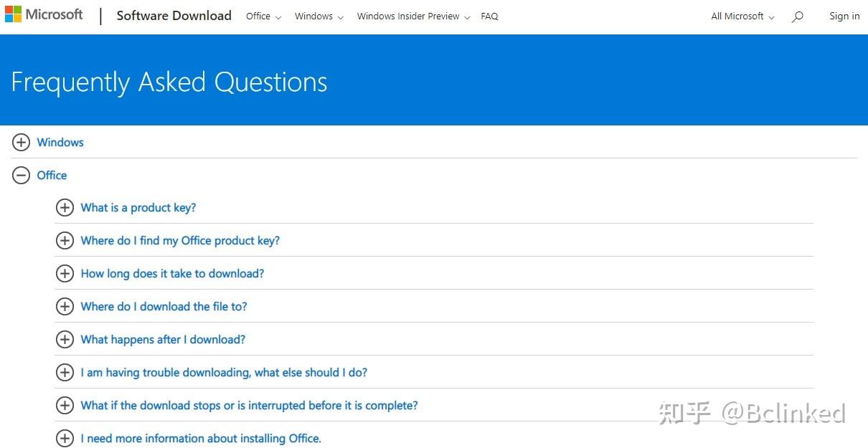Open the search icon near Sign in
This screenshot has width=868, height=448.
tap(797, 16)
